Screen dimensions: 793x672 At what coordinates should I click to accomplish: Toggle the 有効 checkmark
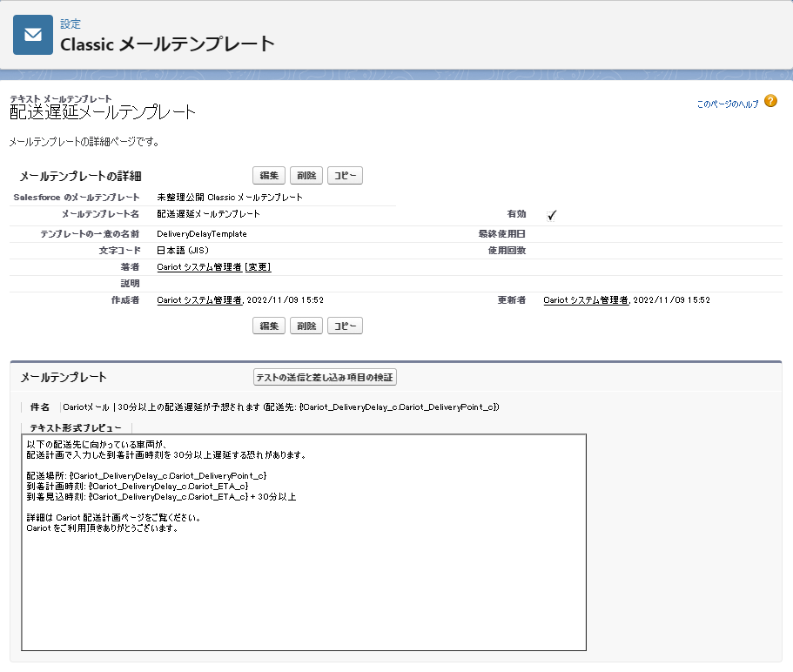[x=551, y=215]
